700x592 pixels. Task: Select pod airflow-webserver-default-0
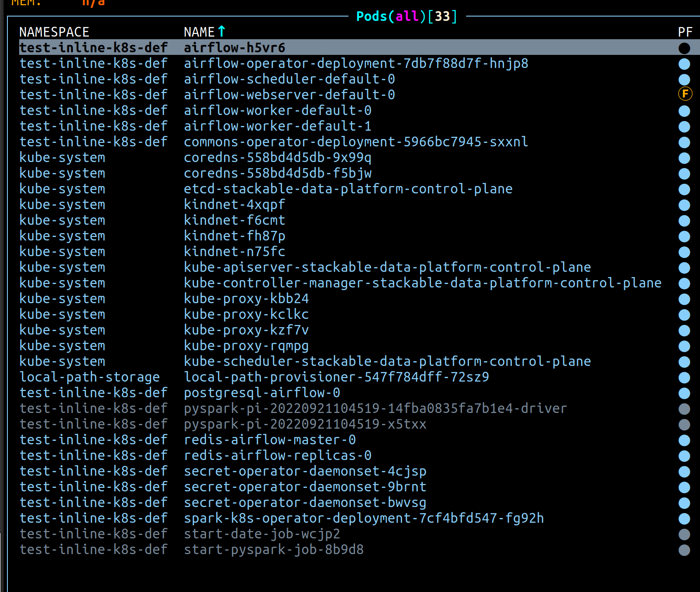pos(289,95)
